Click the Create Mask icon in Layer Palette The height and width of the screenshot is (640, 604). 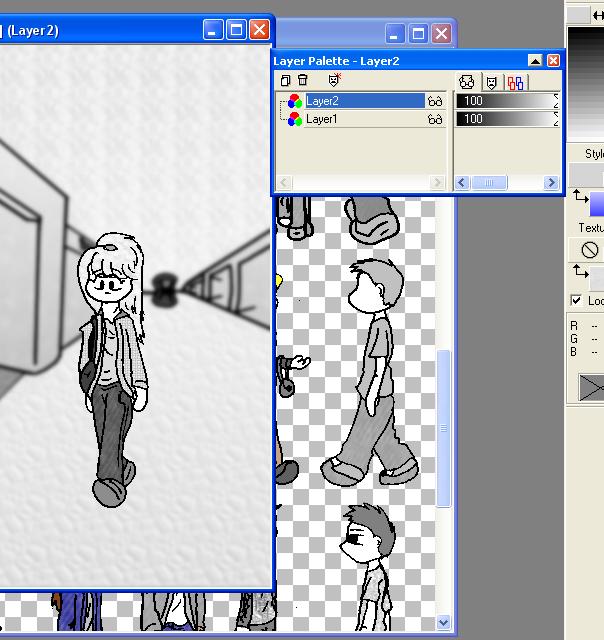point(334,80)
